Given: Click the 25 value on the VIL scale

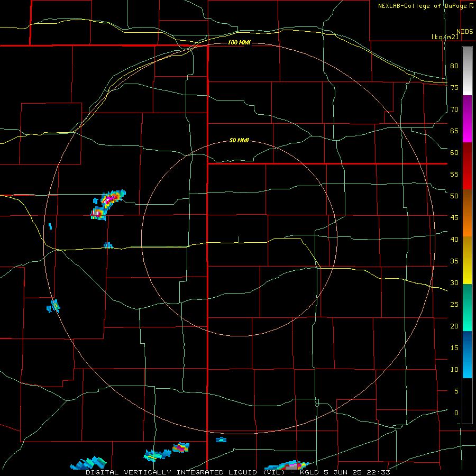Looking at the screenshot, I should tap(454, 304).
